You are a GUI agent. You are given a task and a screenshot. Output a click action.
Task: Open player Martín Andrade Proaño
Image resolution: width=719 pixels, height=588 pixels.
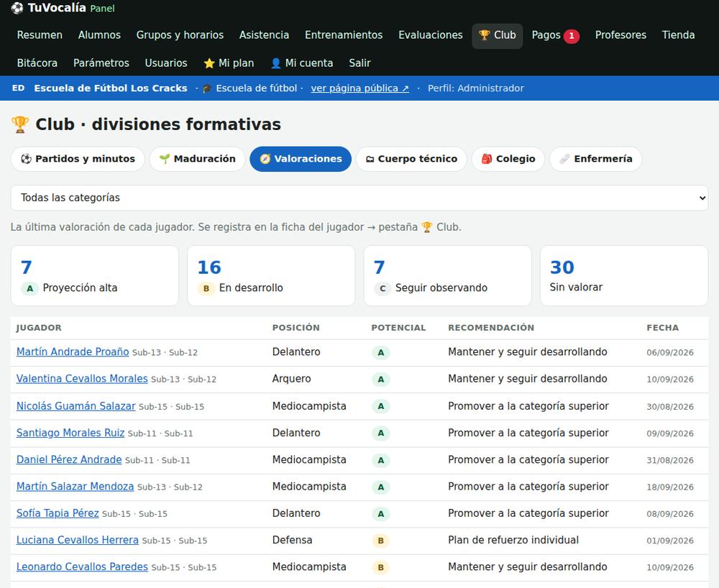(x=73, y=352)
